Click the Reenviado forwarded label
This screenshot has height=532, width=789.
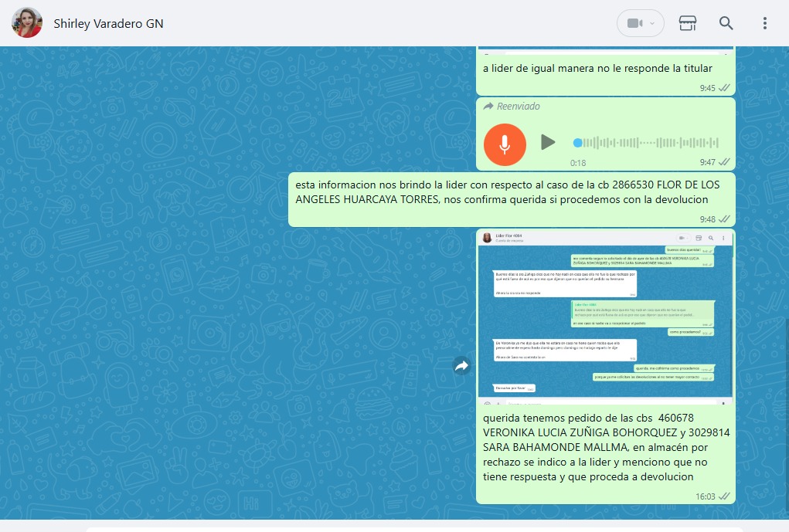coord(518,107)
